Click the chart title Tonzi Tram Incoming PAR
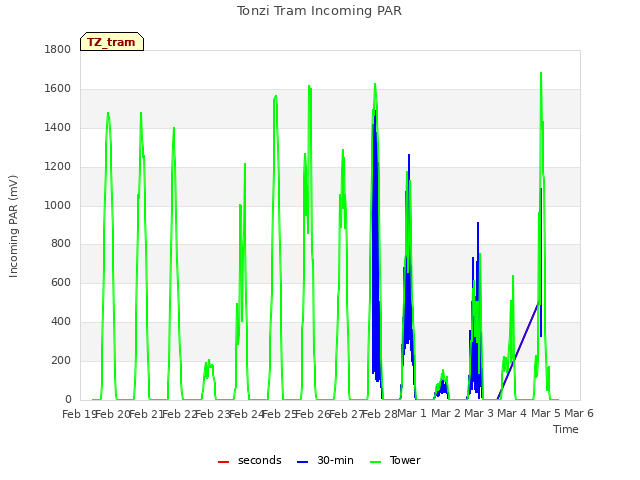This screenshot has height=480, width=640. 319,11
